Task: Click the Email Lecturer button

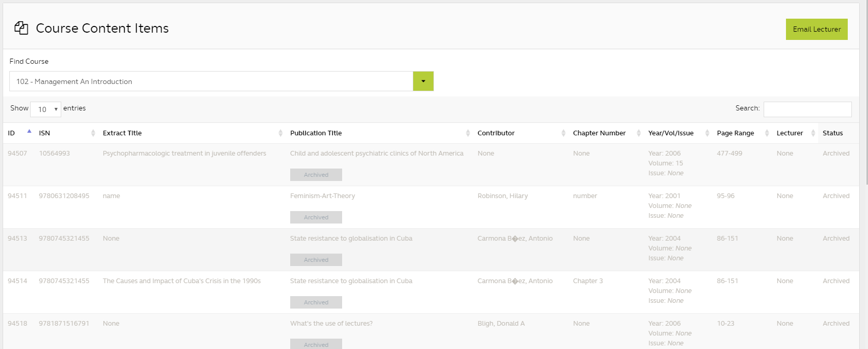Action: click(816, 30)
